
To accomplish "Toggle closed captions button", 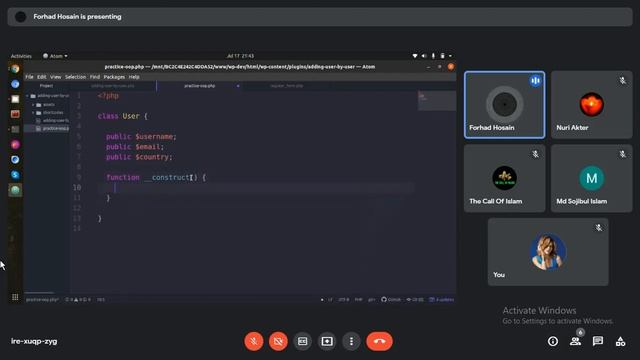I will [x=302, y=341].
